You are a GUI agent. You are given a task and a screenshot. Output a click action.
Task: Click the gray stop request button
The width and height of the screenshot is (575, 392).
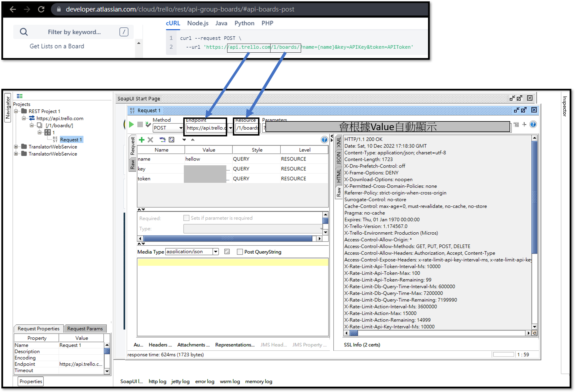(140, 125)
